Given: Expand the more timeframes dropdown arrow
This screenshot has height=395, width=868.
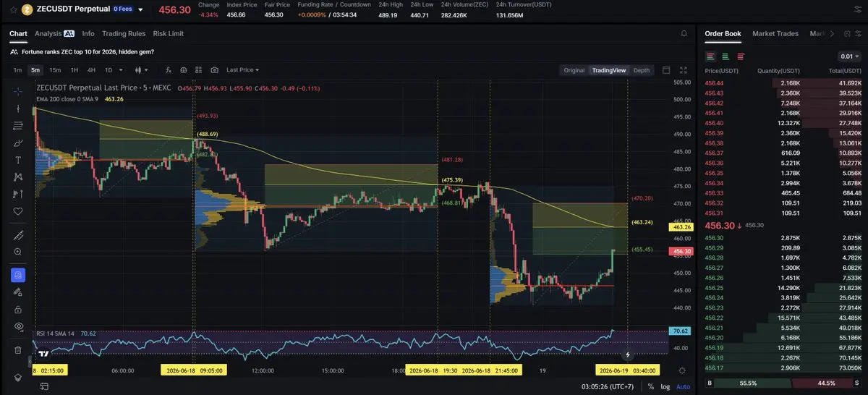Looking at the screenshot, I should [122, 70].
